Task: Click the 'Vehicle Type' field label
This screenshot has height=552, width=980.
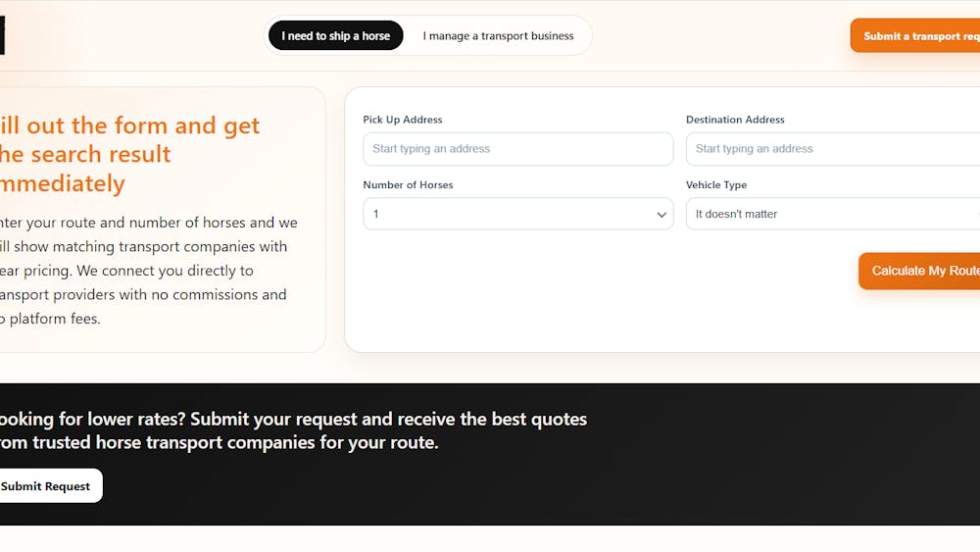Action: point(716,185)
